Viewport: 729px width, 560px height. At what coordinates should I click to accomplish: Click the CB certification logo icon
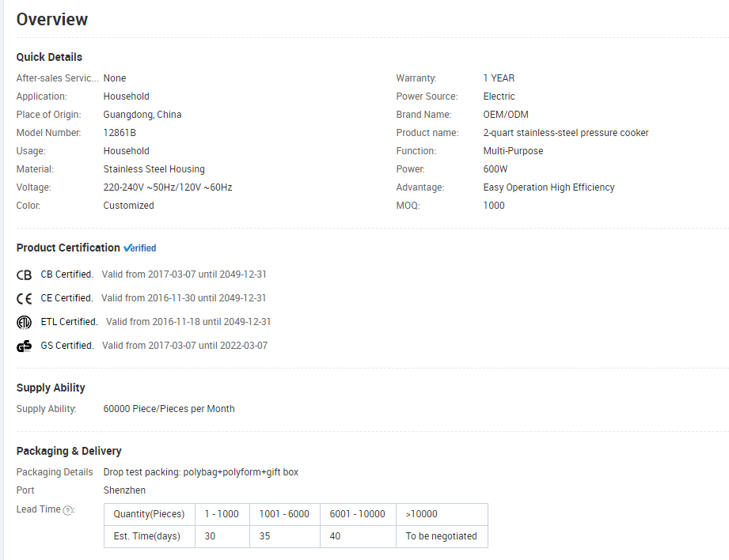tap(25, 275)
